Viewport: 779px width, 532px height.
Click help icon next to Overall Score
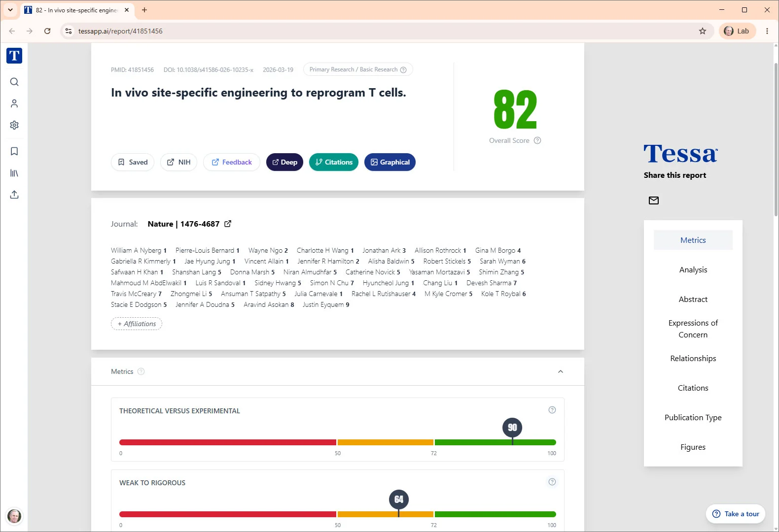[x=537, y=140]
